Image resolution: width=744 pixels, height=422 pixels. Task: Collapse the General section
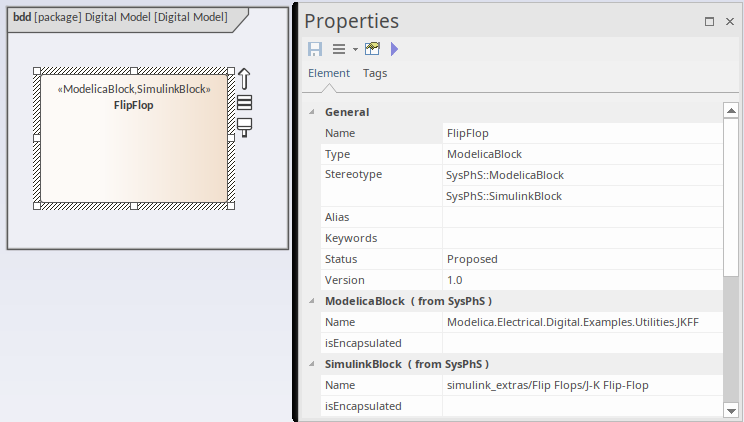point(311,112)
